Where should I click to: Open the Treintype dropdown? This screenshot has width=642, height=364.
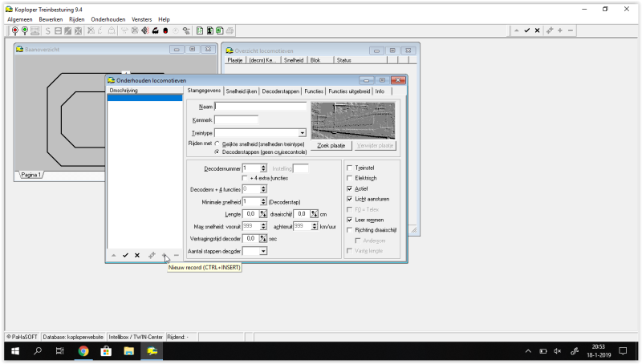pyautogui.click(x=302, y=133)
